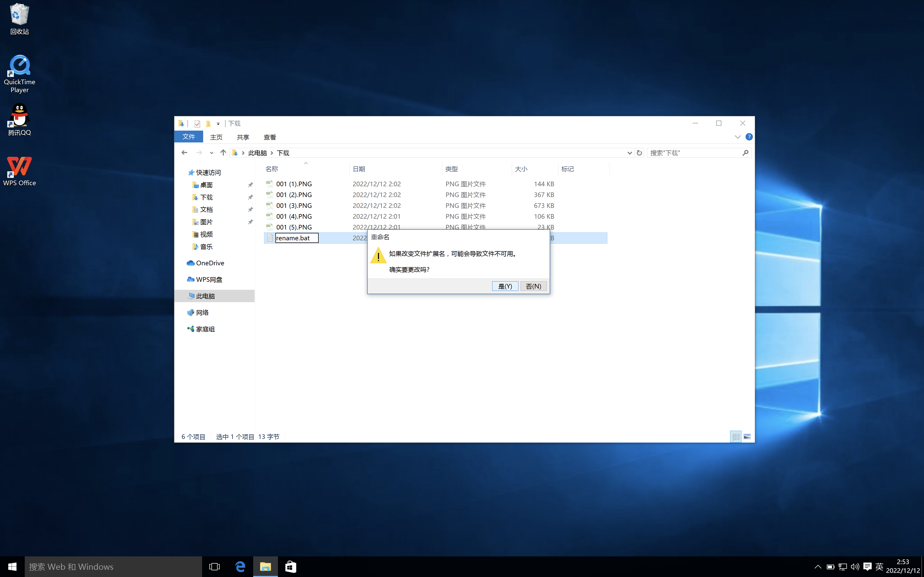924x577 pixels.
Task: Click the Back navigation arrow
Action: [x=184, y=153]
